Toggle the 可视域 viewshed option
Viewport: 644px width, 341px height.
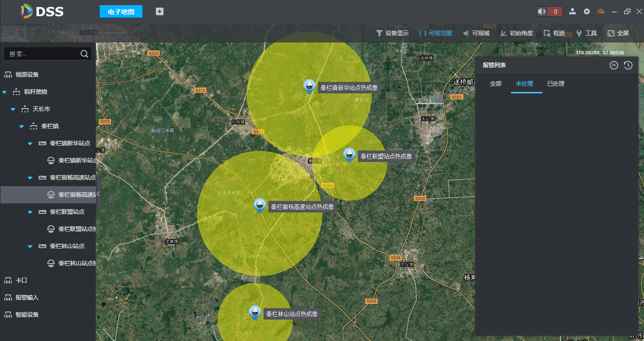pos(476,33)
